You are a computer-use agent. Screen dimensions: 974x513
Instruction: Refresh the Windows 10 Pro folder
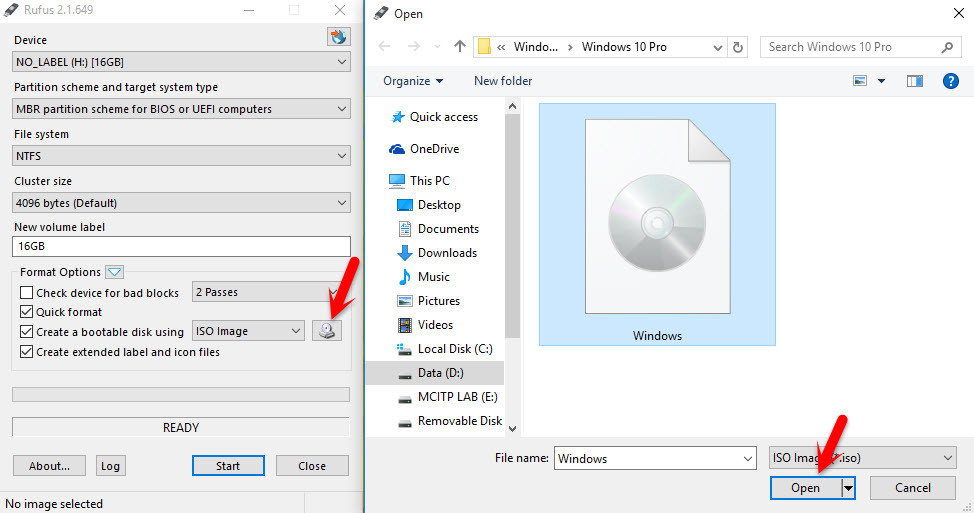pyautogui.click(x=737, y=47)
